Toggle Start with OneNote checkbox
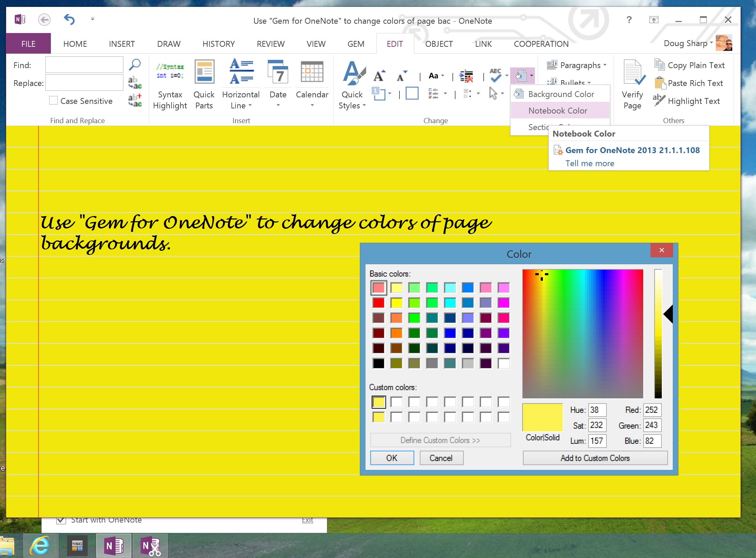The width and height of the screenshot is (756, 558). tap(61, 519)
